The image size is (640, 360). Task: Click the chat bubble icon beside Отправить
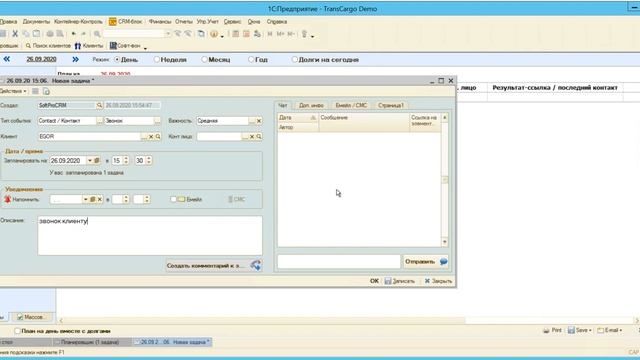click(444, 262)
